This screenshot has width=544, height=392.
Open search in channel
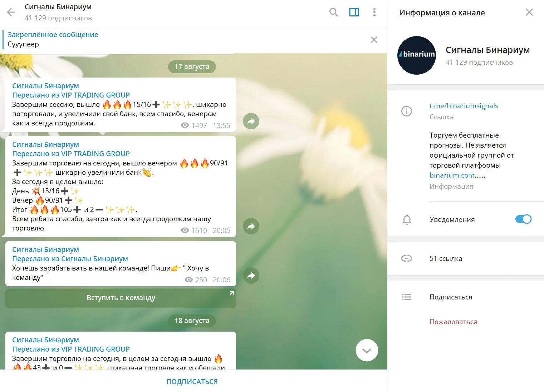coord(333,13)
